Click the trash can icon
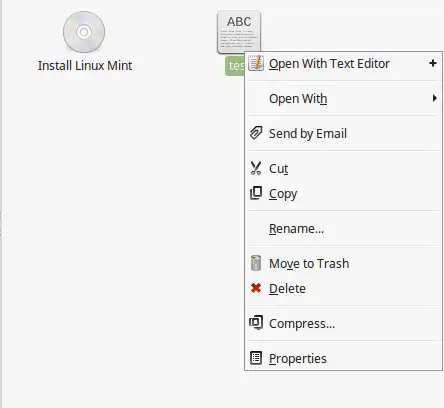 [256, 263]
